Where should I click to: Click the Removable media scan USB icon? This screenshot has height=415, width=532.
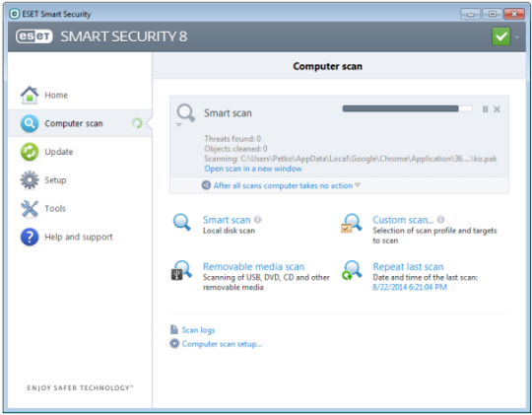[x=181, y=270]
